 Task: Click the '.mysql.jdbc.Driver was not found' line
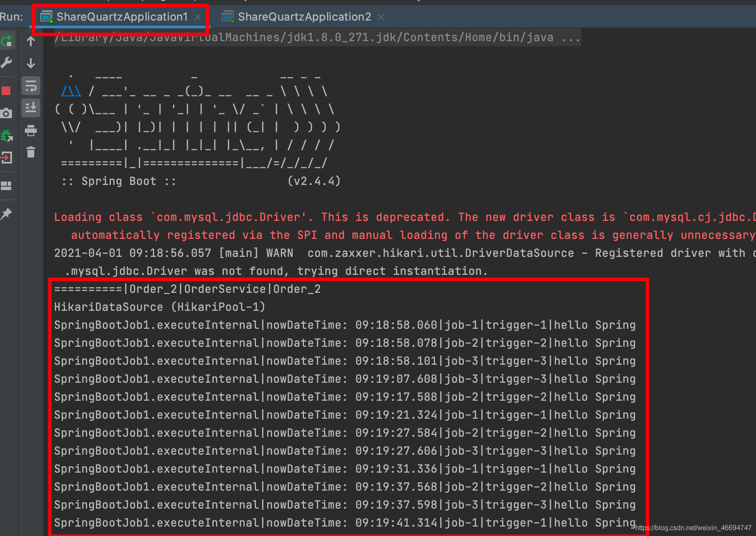pyautogui.click(x=276, y=271)
